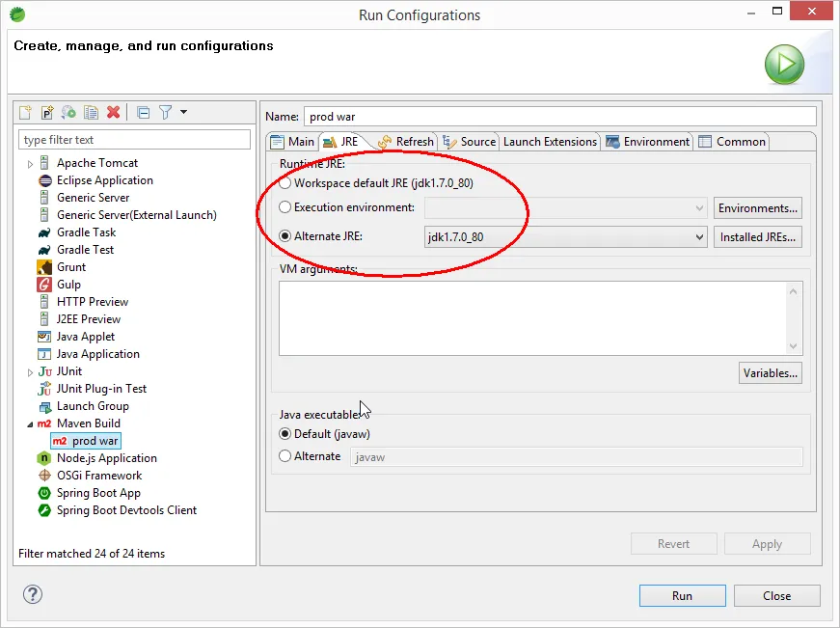Click the Run button

click(683, 596)
